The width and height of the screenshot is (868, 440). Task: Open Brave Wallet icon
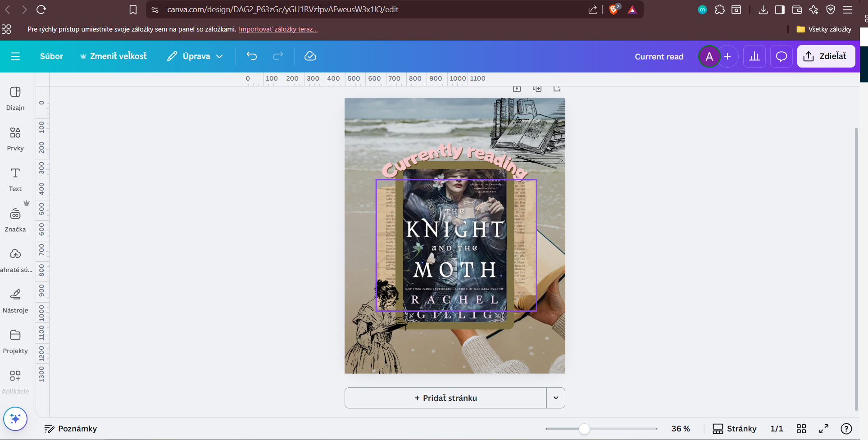[x=797, y=9]
